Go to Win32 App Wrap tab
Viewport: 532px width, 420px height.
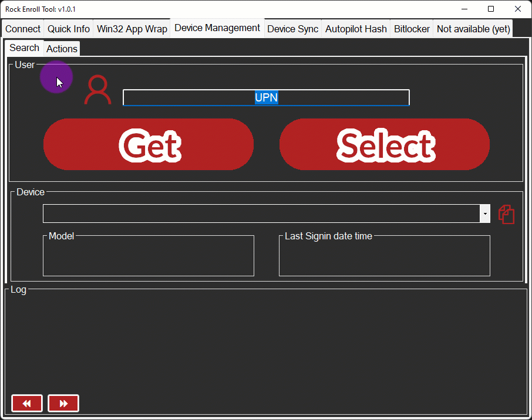pos(132,29)
